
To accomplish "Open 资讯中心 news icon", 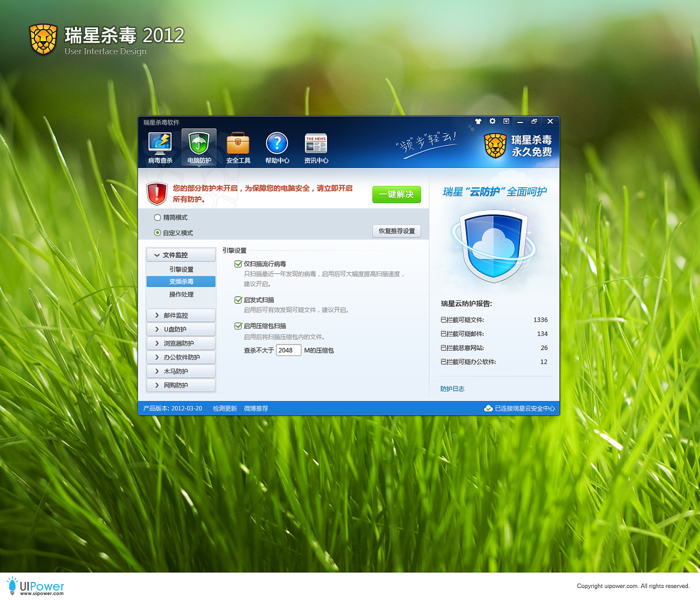I will [x=316, y=144].
